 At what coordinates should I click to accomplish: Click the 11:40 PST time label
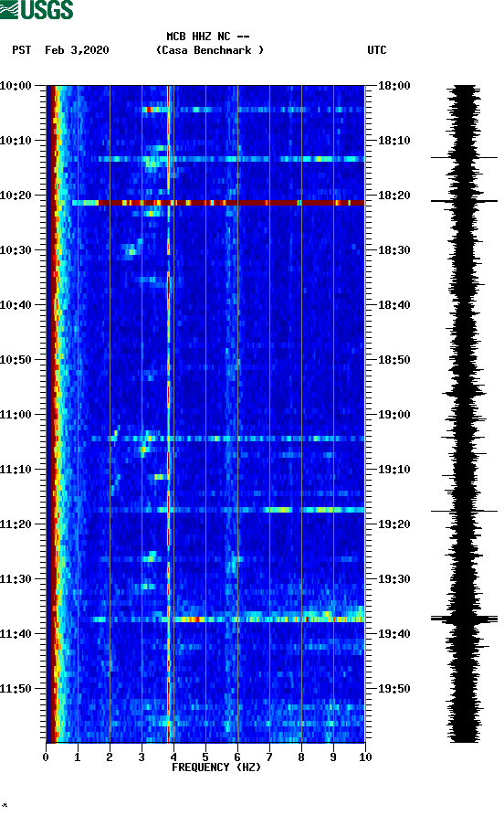pyautogui.click(x=16, y=634)
